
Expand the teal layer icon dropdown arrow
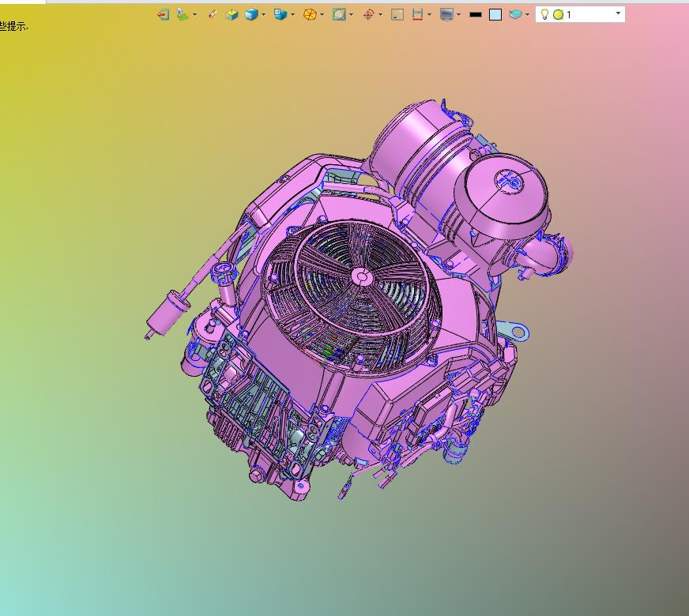coord(527,15)
